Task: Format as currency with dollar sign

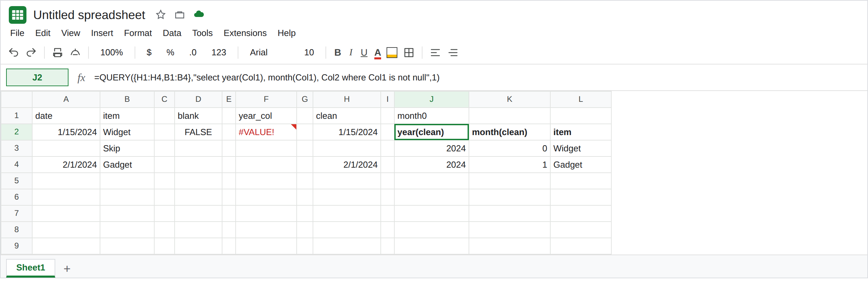Action: pyautogui.click(x=149, y=53)
